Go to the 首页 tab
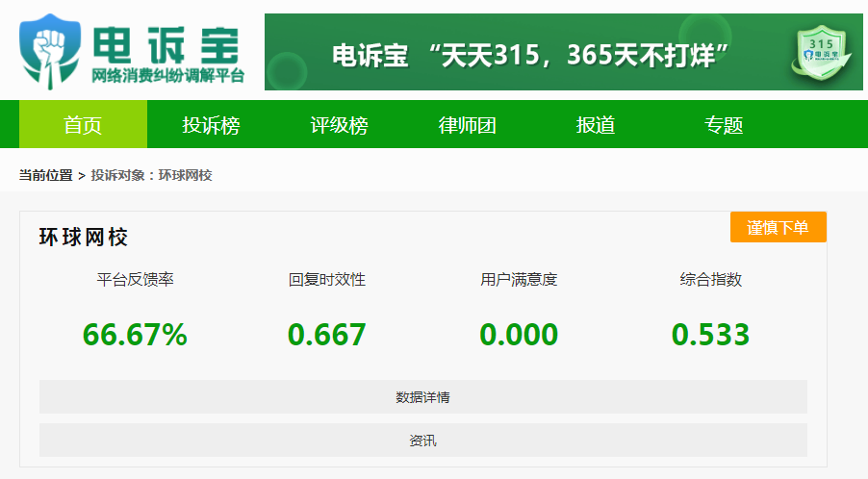 83,125
